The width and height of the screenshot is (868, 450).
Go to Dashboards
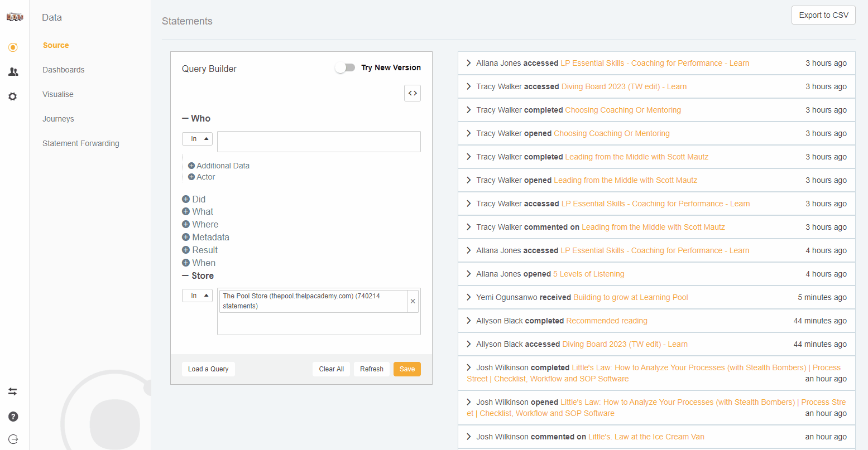pos(64,70)
